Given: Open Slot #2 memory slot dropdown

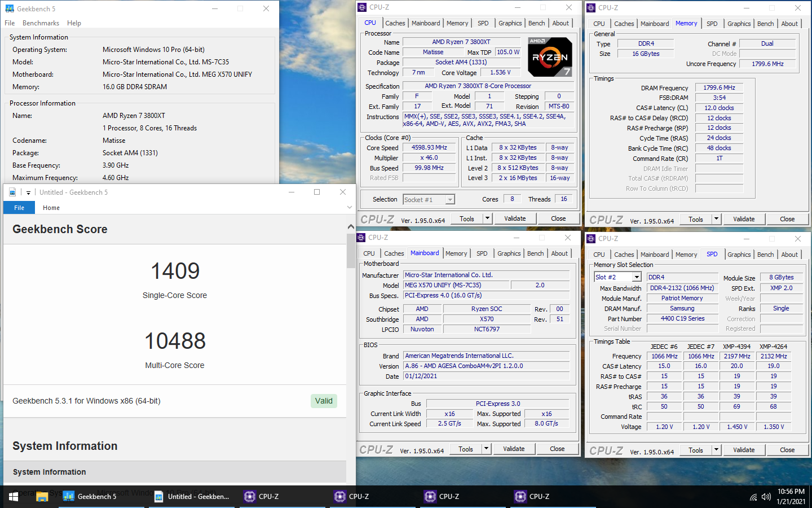Looking at the screenshot, I should 637,277.
